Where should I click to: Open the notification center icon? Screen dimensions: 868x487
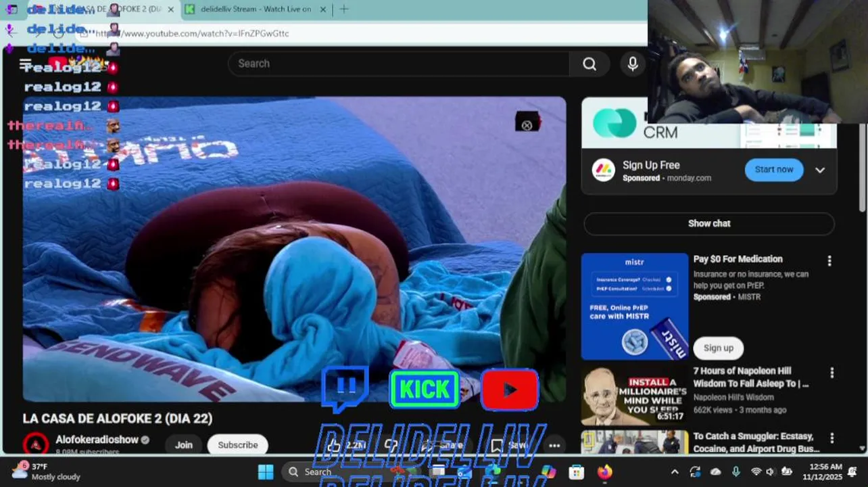click(852, 471)
